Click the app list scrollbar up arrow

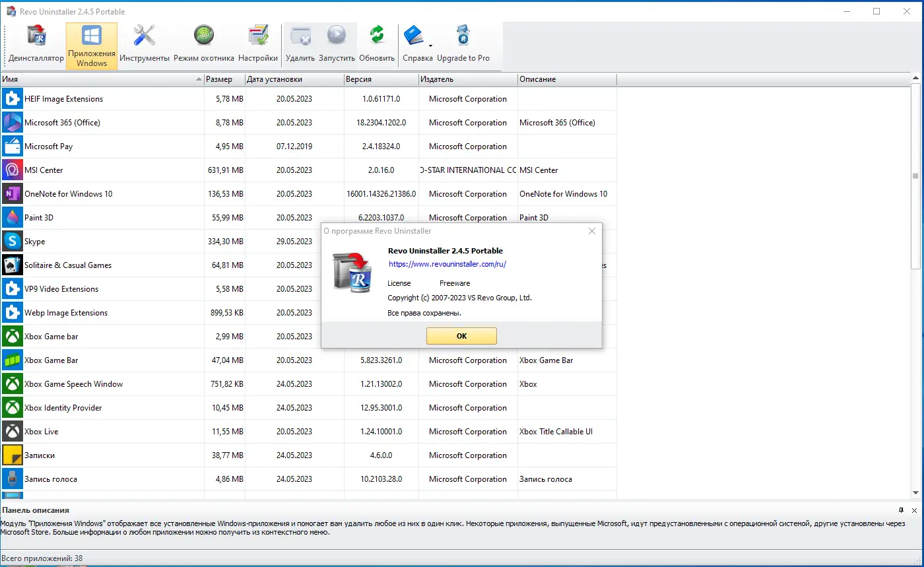coord(915,79)
